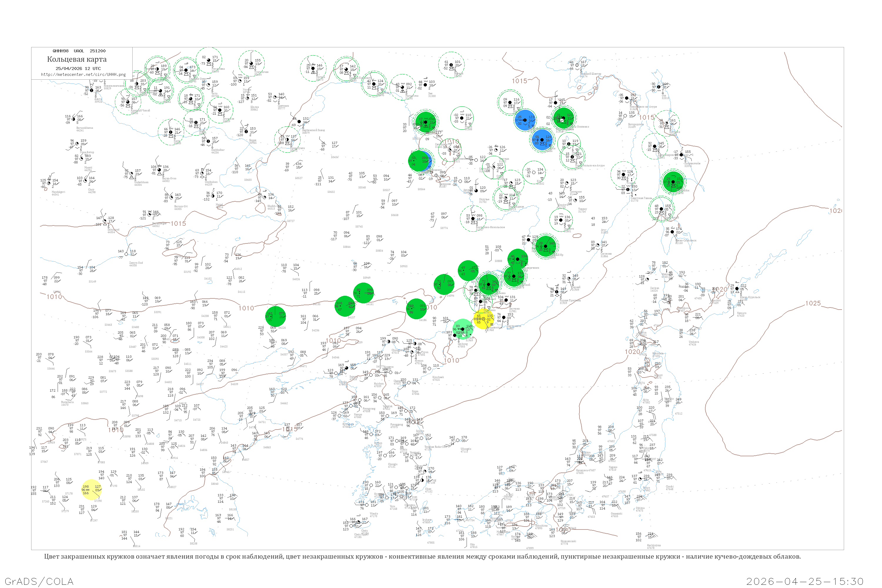882x588 pixels.
Task: Click the green circle near station 54094
Action: point(444,284)
